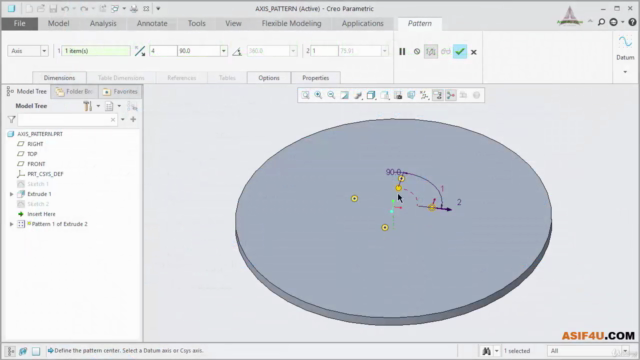The image size is (640, 360).
Task: Toggle the set angular extent icon
Action: [x=237, y=51]
